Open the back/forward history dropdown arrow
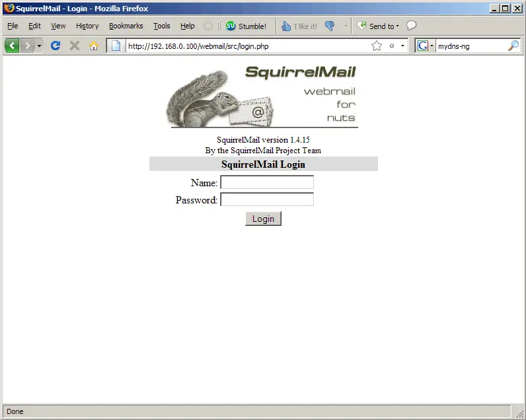This screenshot has width=526, height=420. (x=39, y=46)
